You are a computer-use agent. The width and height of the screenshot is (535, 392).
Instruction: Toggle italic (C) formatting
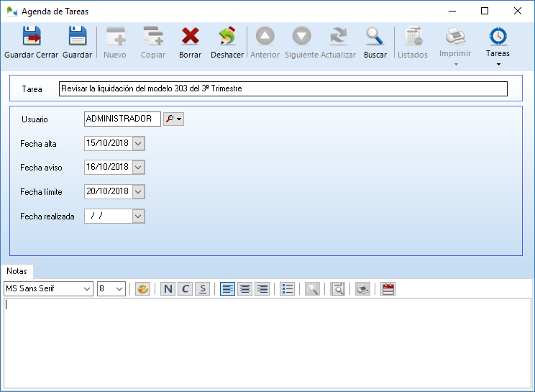coord(186,289)
